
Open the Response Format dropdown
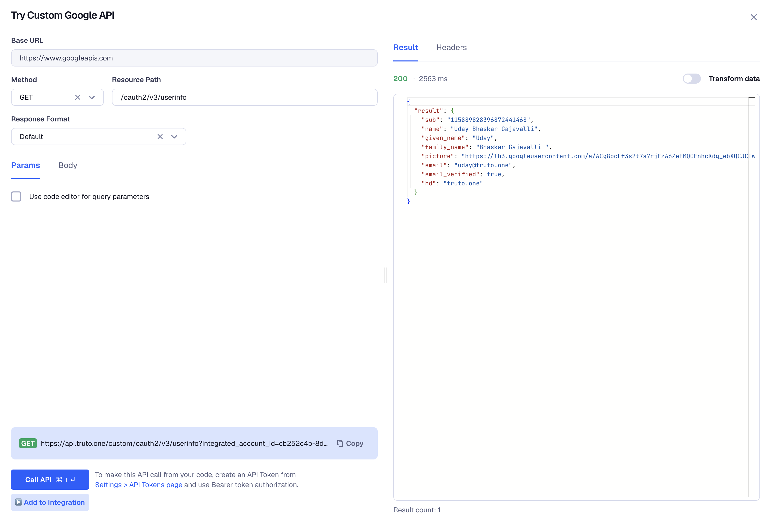pyautogui.click(x=174, y=137)
